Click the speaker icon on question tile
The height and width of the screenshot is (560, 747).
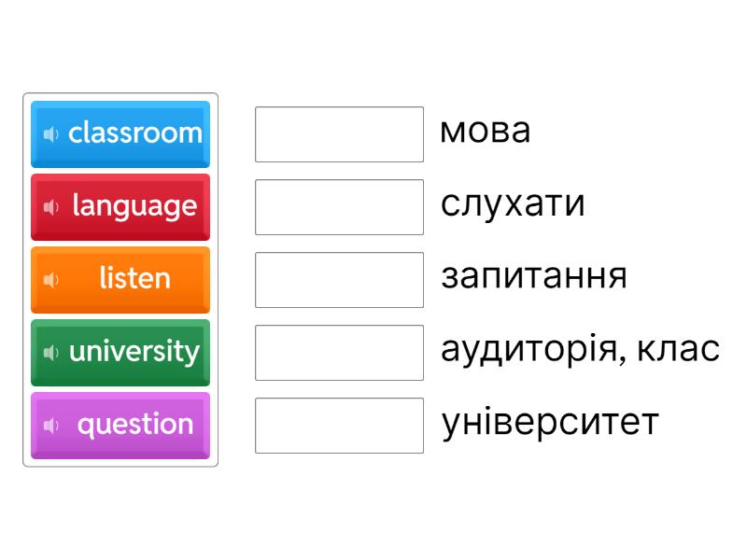(51, 425)
